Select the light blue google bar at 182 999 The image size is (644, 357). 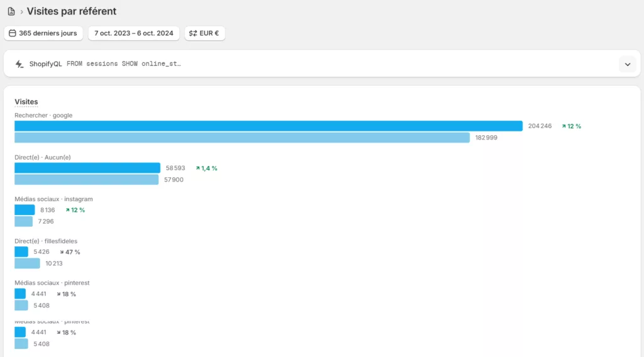[x=242, y=138]
